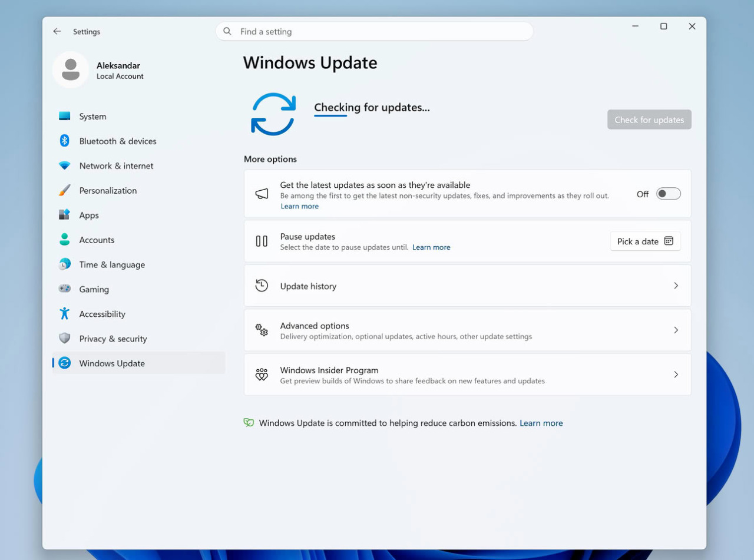Open the Pick a date dropdown
Image resolution: width=754 pixels, height=560 pixels.
point(645,241)
